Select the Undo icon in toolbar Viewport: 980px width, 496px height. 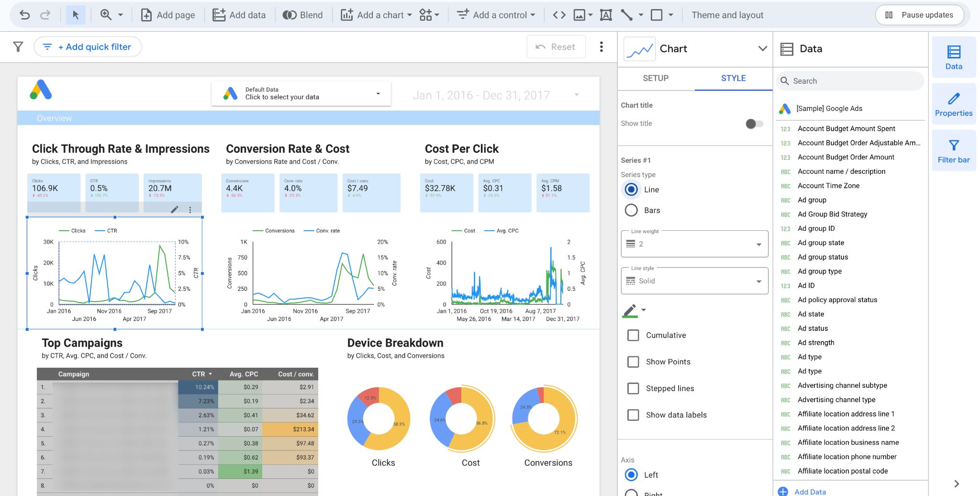[25, 15]
